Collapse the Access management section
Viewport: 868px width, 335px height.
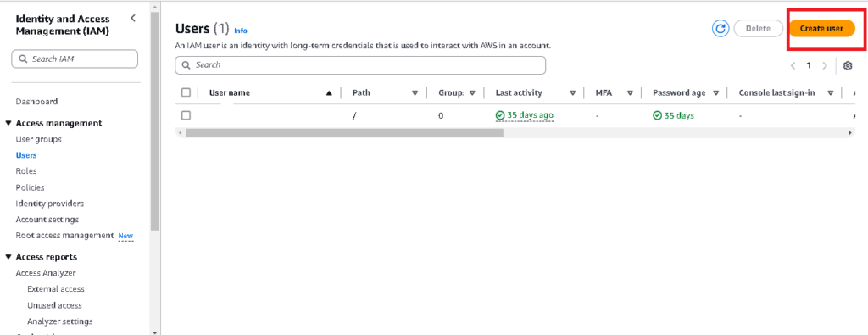(8, 123)
